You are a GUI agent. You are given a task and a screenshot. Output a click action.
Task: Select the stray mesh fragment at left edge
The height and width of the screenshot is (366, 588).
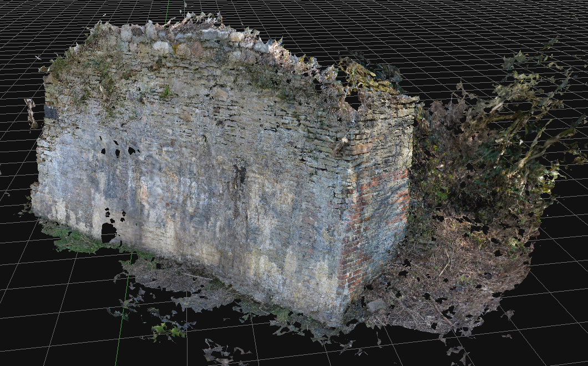[31, 111]
